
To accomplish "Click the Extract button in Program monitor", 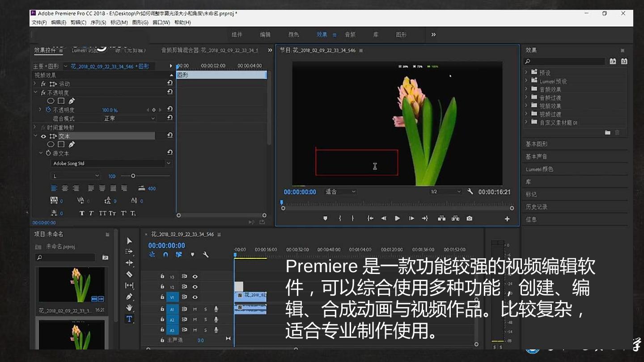I will [x=455, y=219].
